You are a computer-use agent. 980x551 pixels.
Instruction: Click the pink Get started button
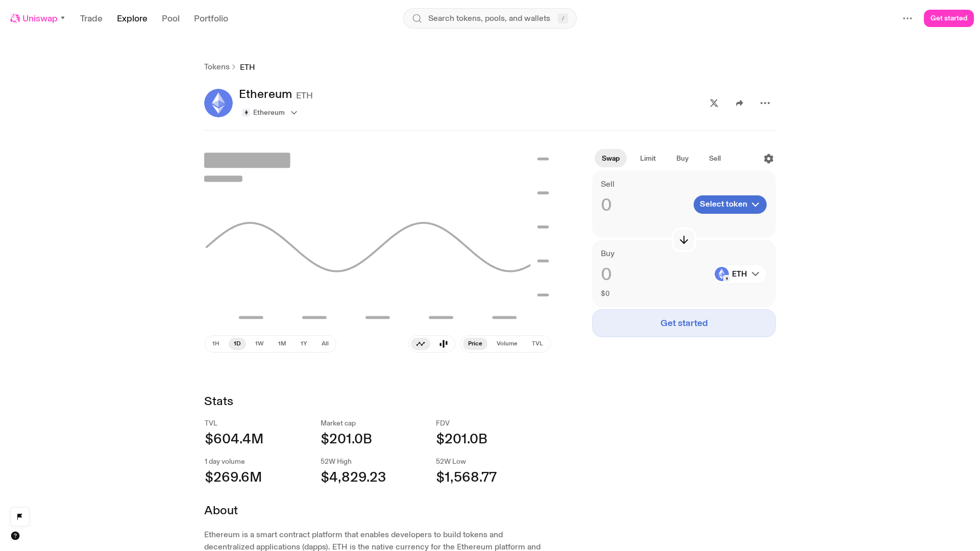coord(949,18)
